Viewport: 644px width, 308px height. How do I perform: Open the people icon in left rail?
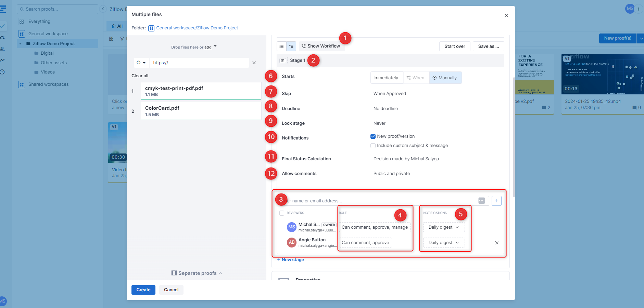pos(2,49)
